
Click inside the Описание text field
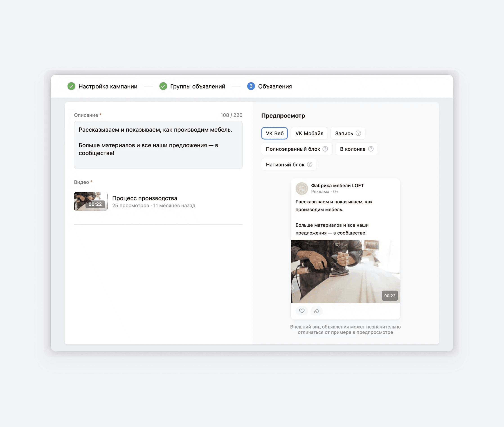(158, 145)
